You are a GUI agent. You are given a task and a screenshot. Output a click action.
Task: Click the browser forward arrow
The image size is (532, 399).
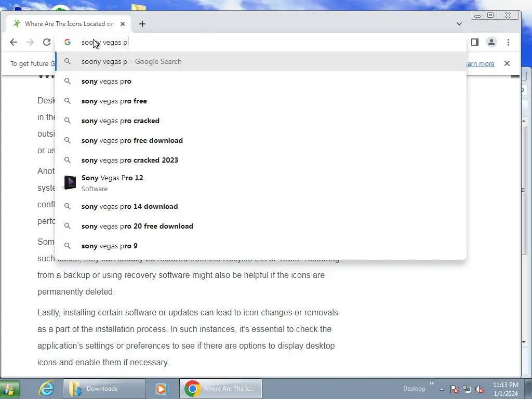click(x=30, y=42)
